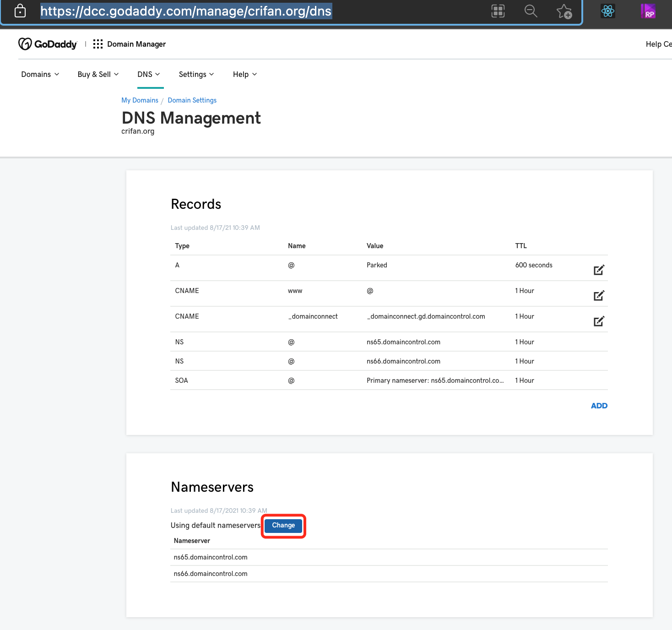Open Help Center link
This screenshot has height=630, width=672.
(x=659, y=44)
